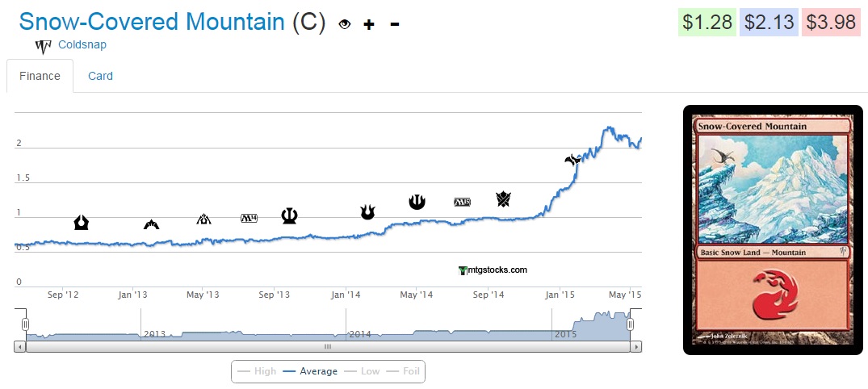Screen dimensions: 868x389
Task: Open the Coldsnap set link
Action: (82, 45)
